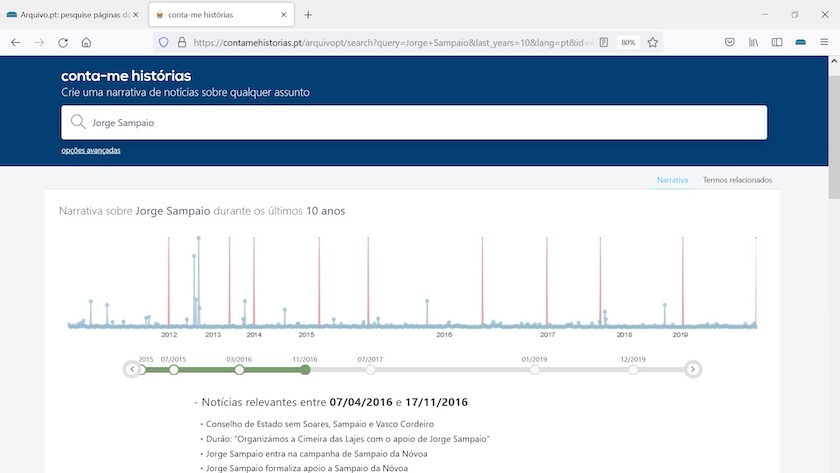
Task: Open the Arquivo.pt browser tab
Action: (68, 15)
